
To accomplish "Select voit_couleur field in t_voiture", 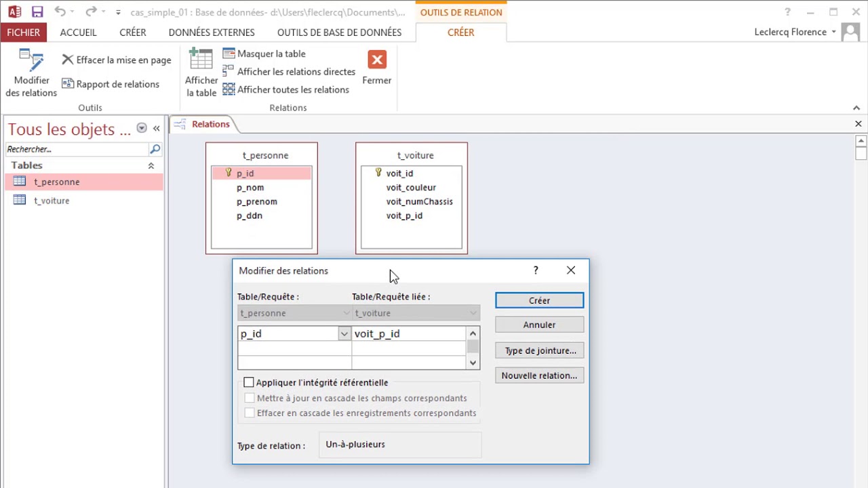I will pos(412,188).
